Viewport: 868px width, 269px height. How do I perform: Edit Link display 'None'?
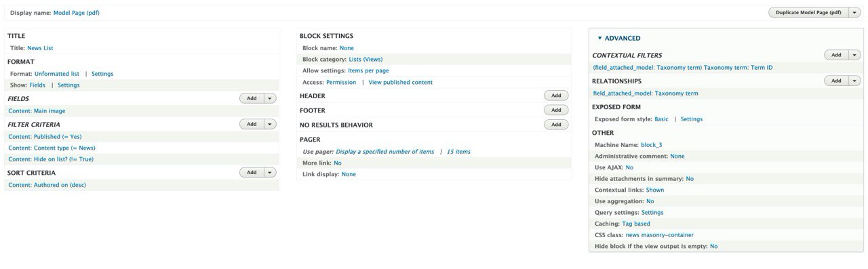coord(349,174)
